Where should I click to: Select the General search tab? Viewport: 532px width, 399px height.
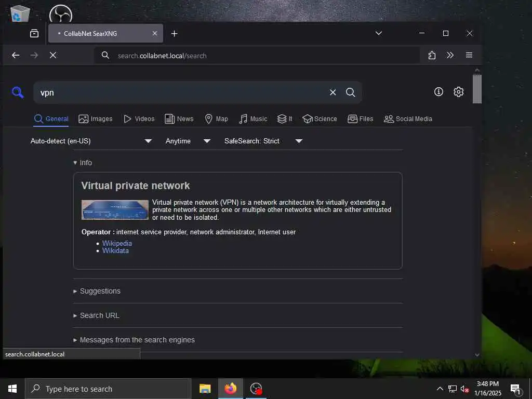pos(51,119)
